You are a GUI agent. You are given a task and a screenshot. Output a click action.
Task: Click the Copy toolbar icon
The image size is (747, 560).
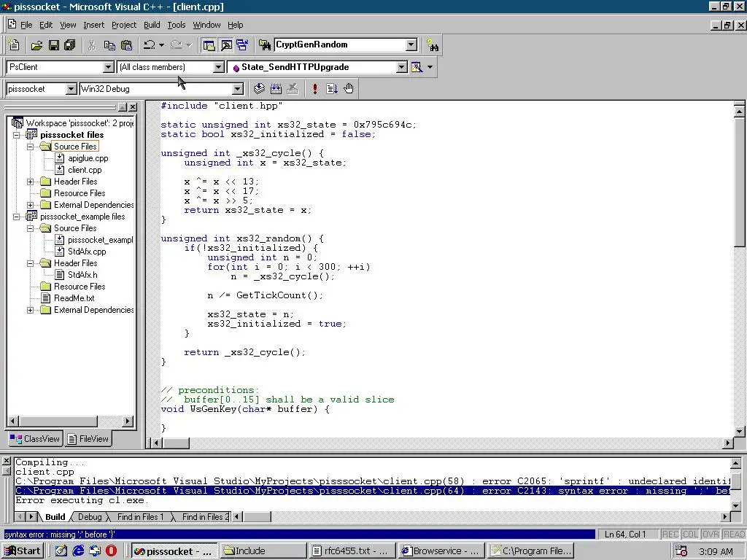pyautogui.click(x=109, y=45)
